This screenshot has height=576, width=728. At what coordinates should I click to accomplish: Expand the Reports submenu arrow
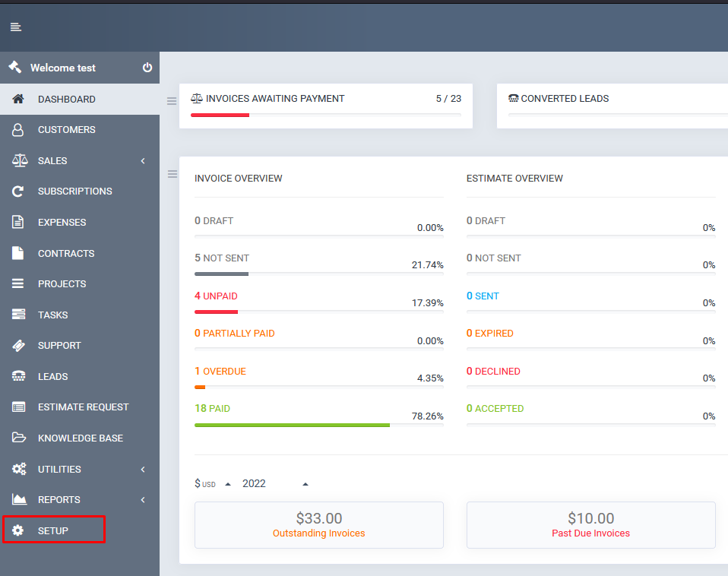(x=143, y=500)
